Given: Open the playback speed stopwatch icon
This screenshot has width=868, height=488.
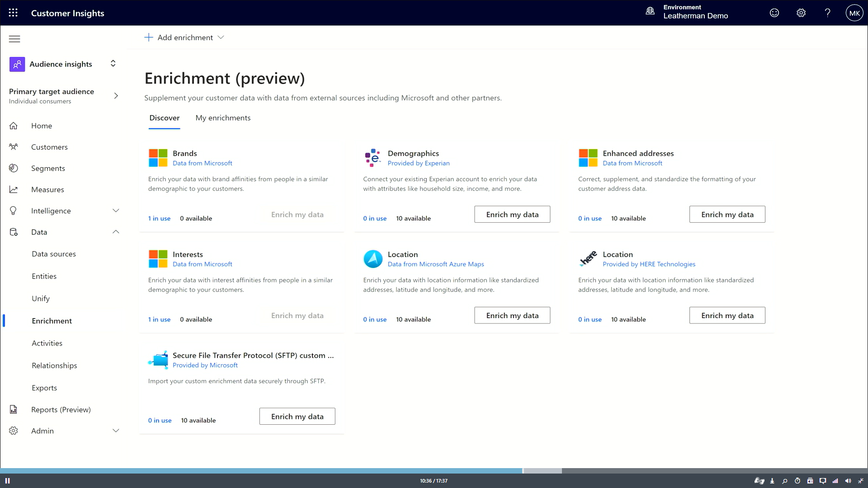Looking at the screenshot, I should coord(797,481).
